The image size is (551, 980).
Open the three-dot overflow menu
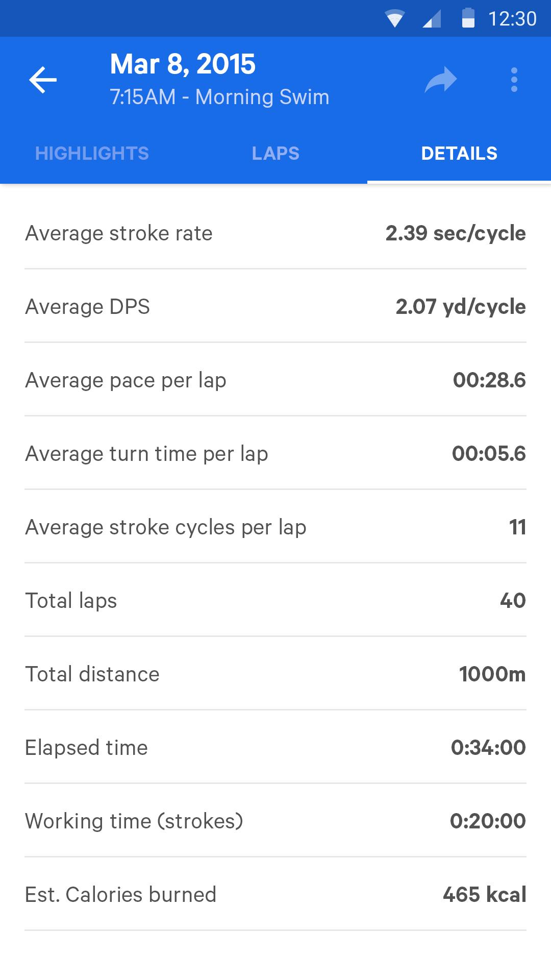click(514, 80)
